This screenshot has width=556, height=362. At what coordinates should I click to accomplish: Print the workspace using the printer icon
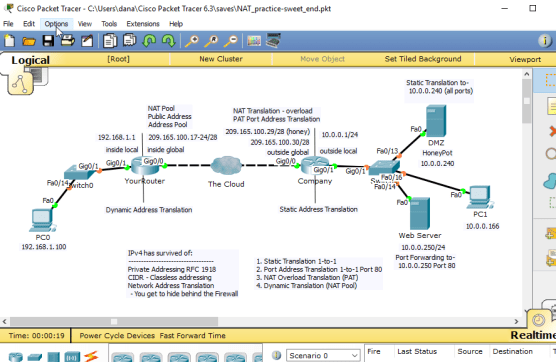click(x=67, y=41)
